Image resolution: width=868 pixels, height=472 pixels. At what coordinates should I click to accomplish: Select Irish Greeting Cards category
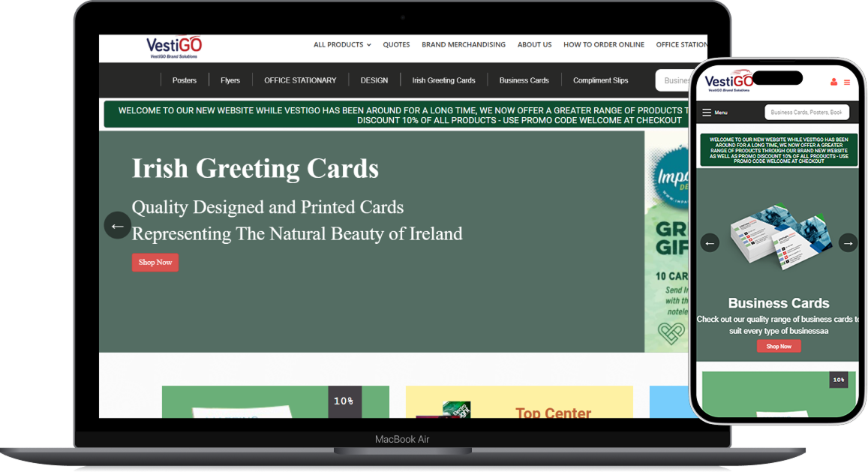pos(443,80)
